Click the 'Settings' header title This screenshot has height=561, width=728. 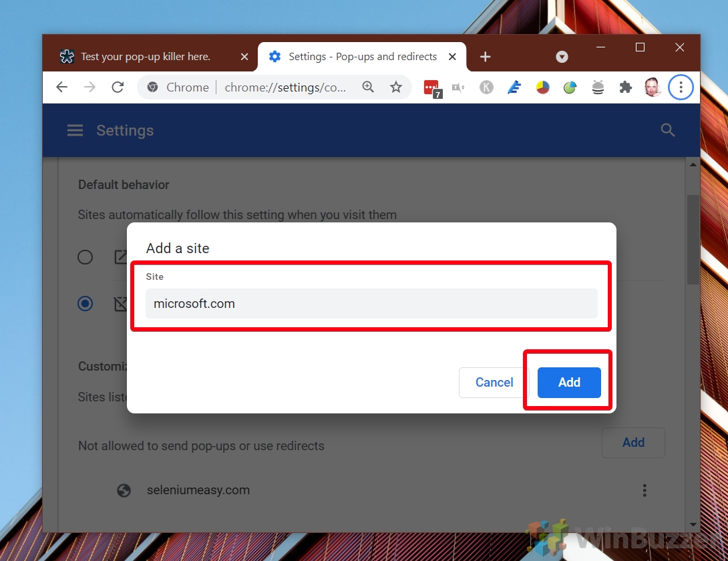(x=125, y=130)
